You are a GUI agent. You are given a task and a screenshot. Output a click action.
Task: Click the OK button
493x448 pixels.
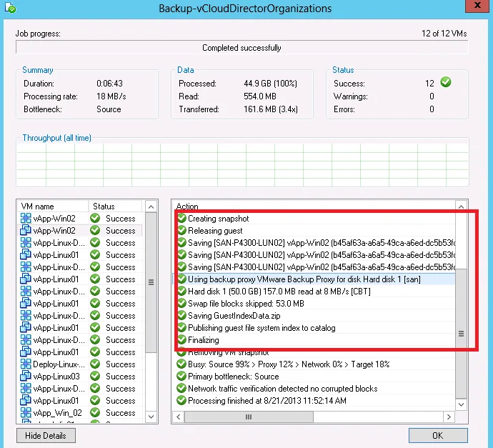(x=438, y=435)
